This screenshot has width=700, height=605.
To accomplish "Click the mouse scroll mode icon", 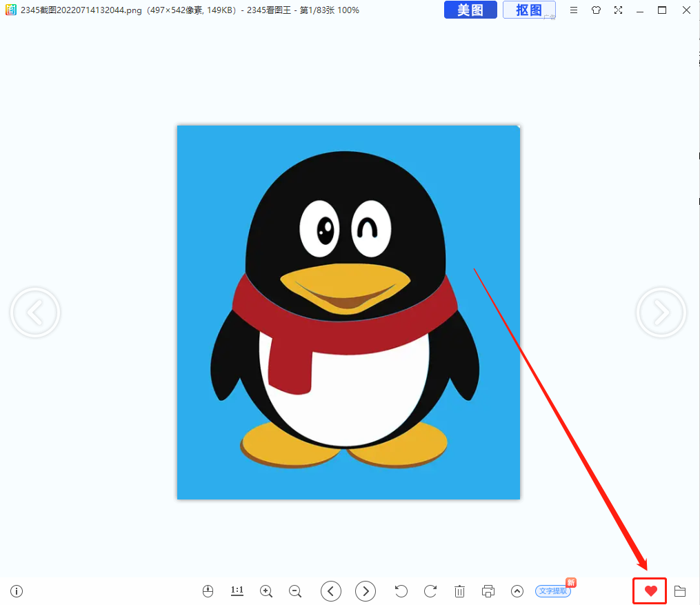I will (208, 591).
